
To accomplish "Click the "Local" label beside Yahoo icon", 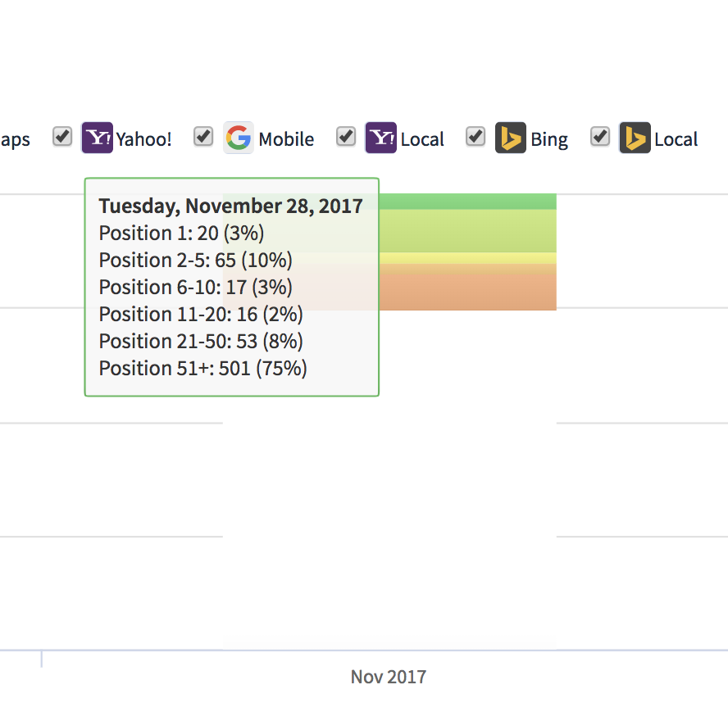I will click(422, 139).
